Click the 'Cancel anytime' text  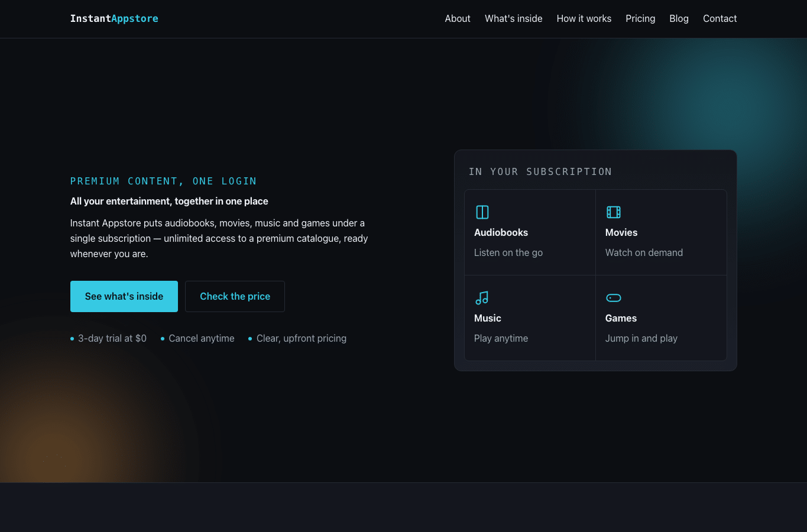[202, 338]
